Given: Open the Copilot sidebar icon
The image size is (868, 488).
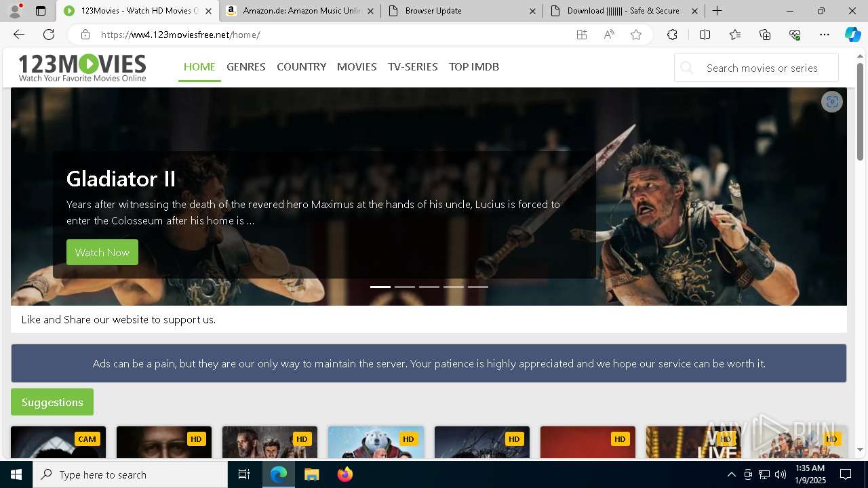Looking at the screenshot, I should (x=852, y=35).
